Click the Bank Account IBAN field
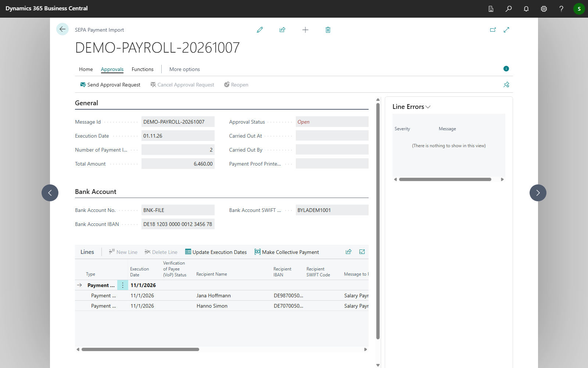This screenshot has height=368, width=588. coord(178,224)
